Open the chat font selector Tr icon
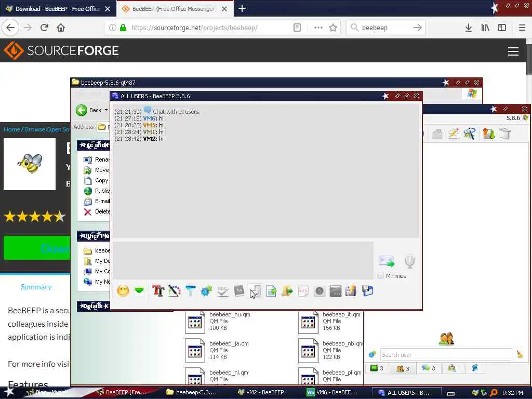The height and width of the screenshot is (399, 532). tap(158, 291)
